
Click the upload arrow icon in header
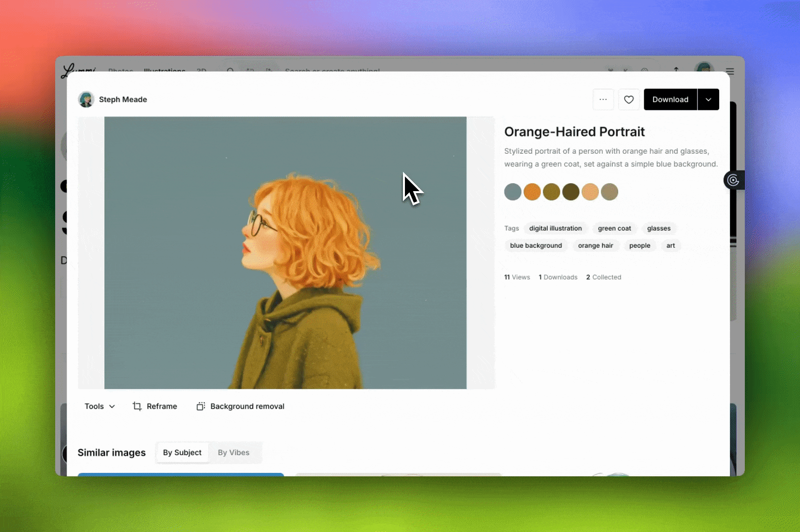(676, 69)
